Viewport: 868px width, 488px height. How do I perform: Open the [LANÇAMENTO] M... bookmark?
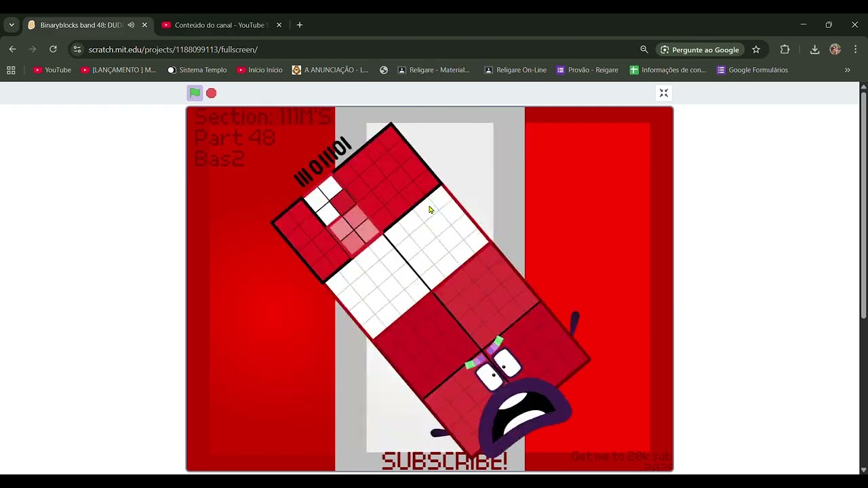click(x=119, y=70)
